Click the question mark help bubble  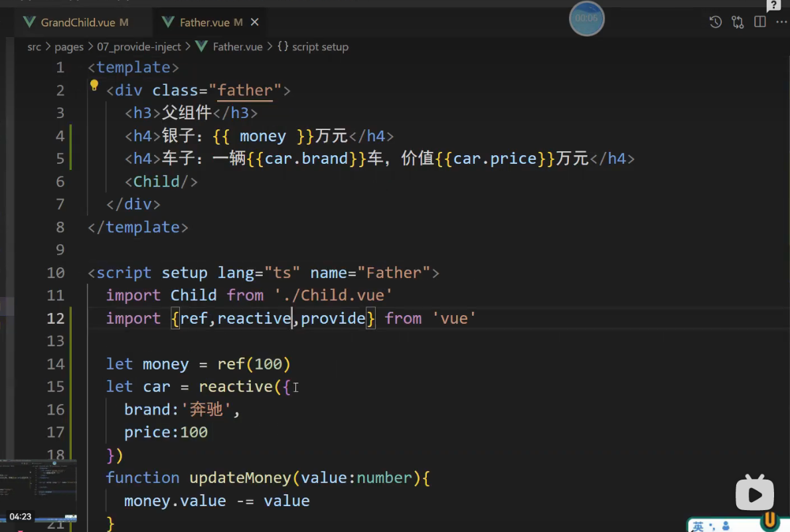[773, 5]
